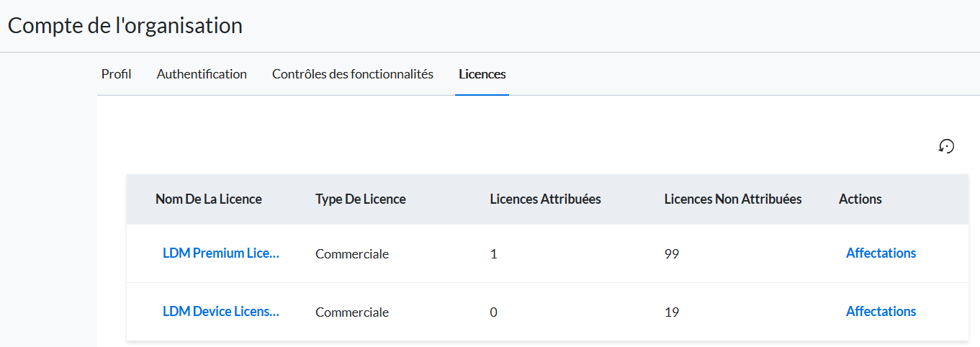980x347 pixels.
Task: Click the refresh licenses icon
Action: (946, 146)
